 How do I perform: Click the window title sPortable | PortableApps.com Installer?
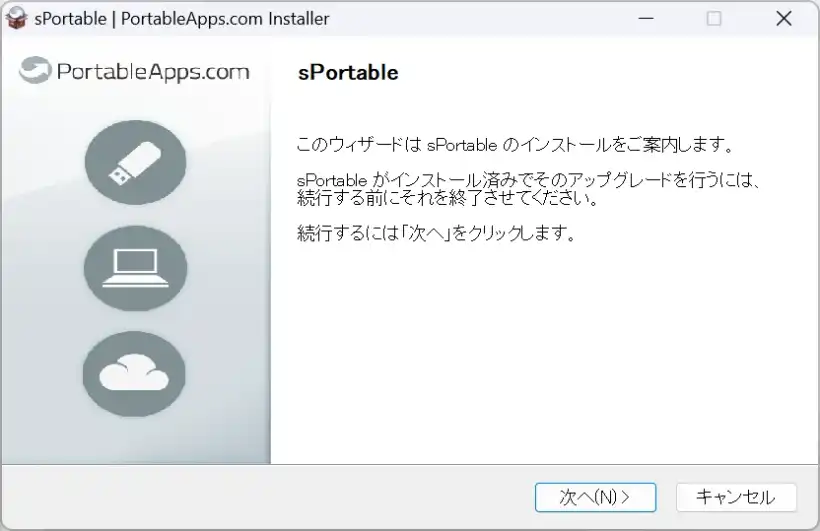pos(181,19)
